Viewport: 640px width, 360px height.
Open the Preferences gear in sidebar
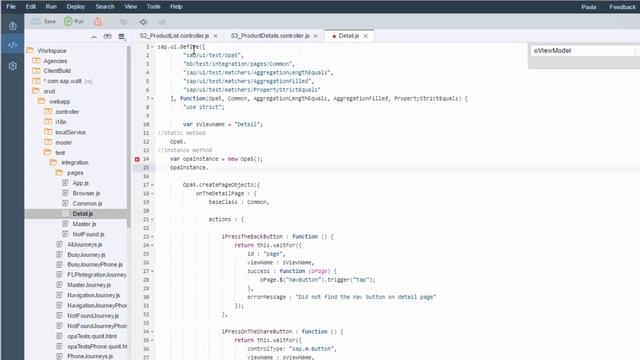tap(12, 66)
